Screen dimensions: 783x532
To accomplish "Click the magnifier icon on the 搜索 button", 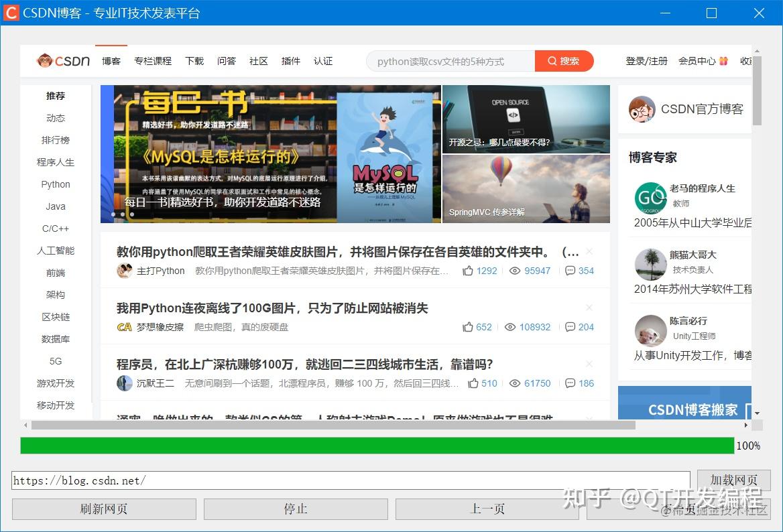I will [x=552, y=60].
